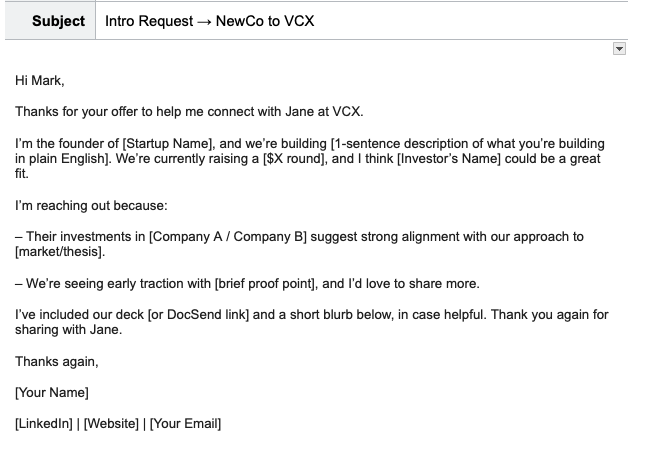Click the Subject field label
The height and width of the screenshot is (472, 654).
pyautogui.click(x=58, y=20)
